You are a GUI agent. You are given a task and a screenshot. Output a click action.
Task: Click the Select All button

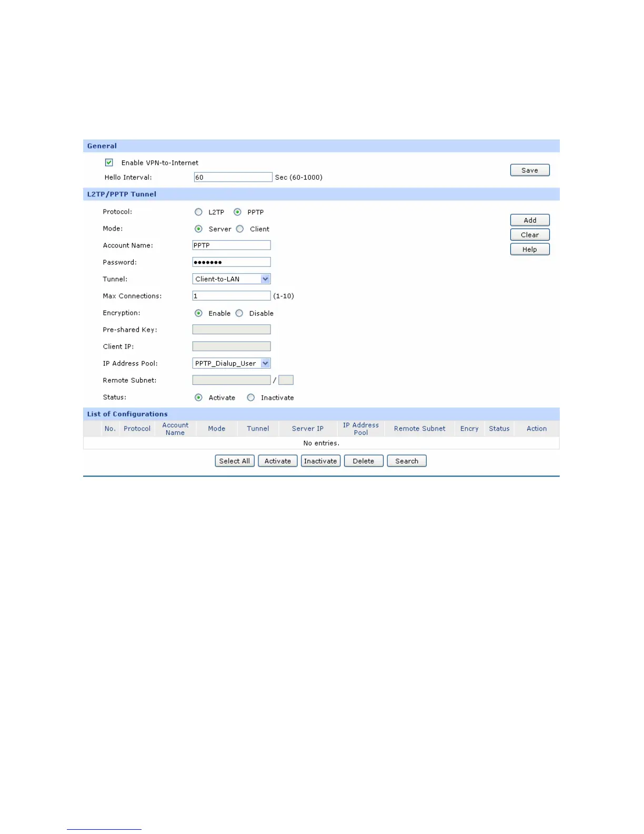pos(235,461)
